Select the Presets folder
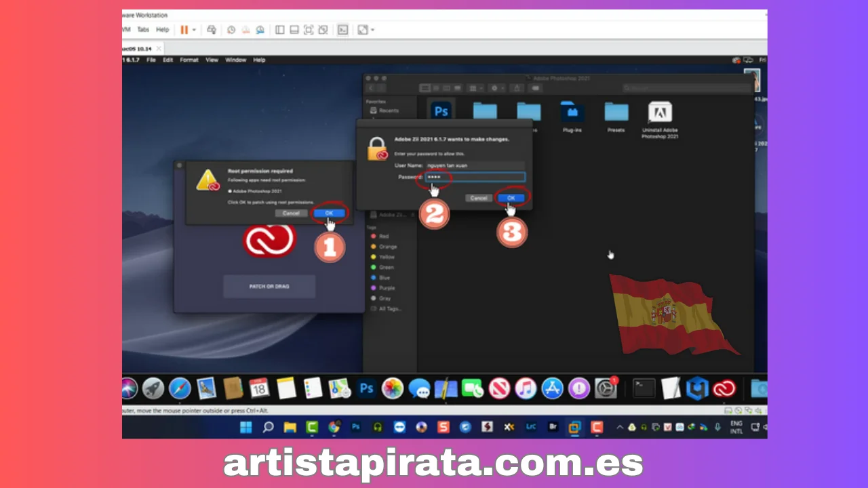 pos(616,116)
